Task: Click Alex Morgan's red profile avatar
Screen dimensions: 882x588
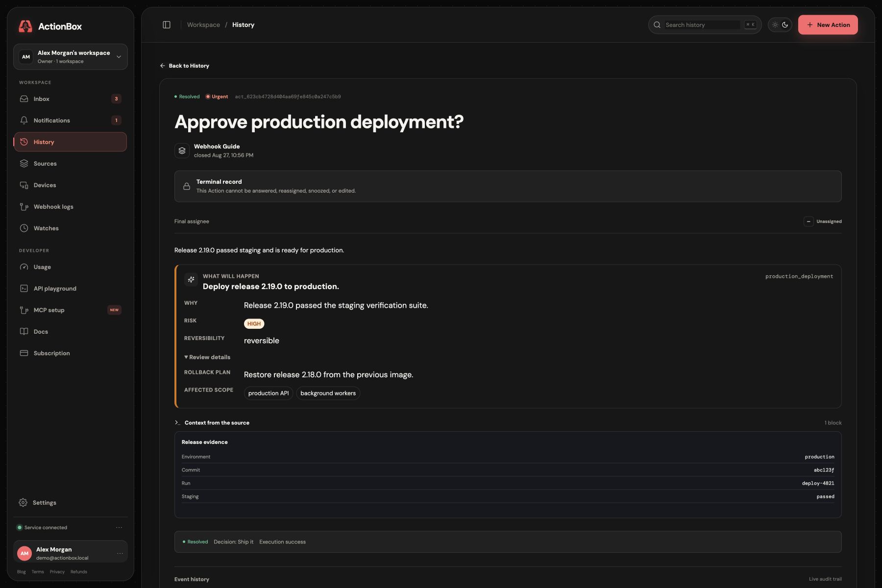Action: point(24,553)
